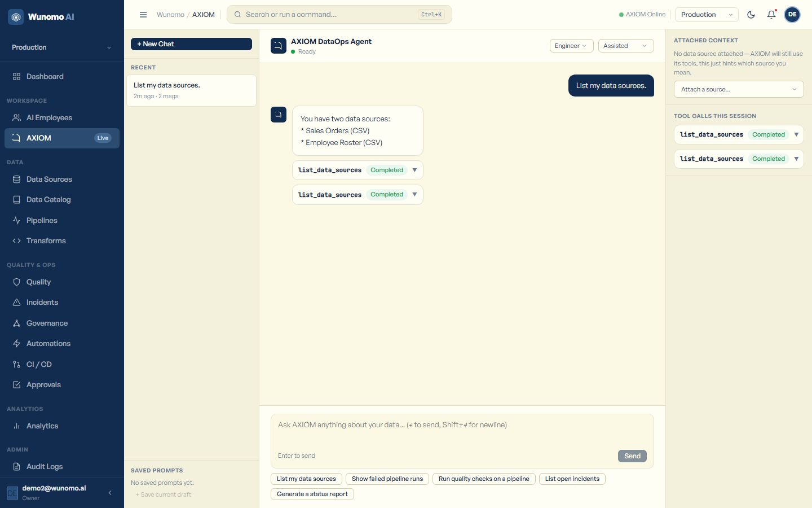Choose 'Run quality checks on a pipeline' chip
This screenshot has width=812, height=508.
484,479
